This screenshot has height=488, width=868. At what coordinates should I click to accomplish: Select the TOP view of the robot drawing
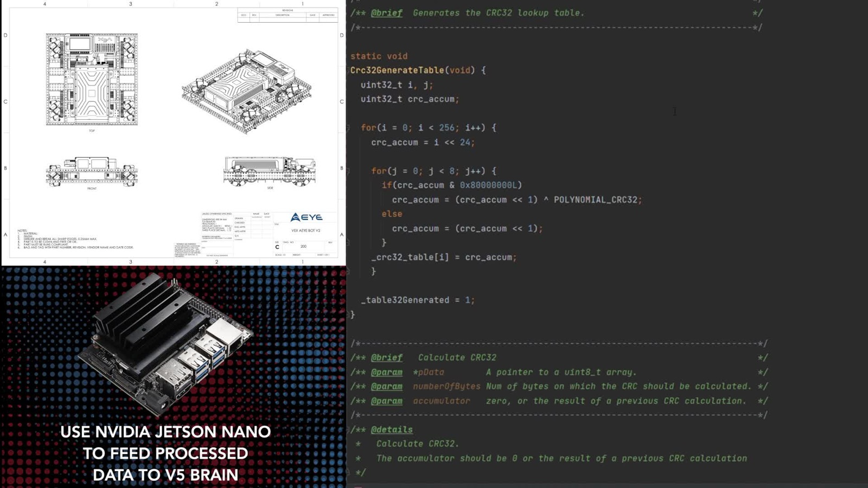click(x=92, y=79)
